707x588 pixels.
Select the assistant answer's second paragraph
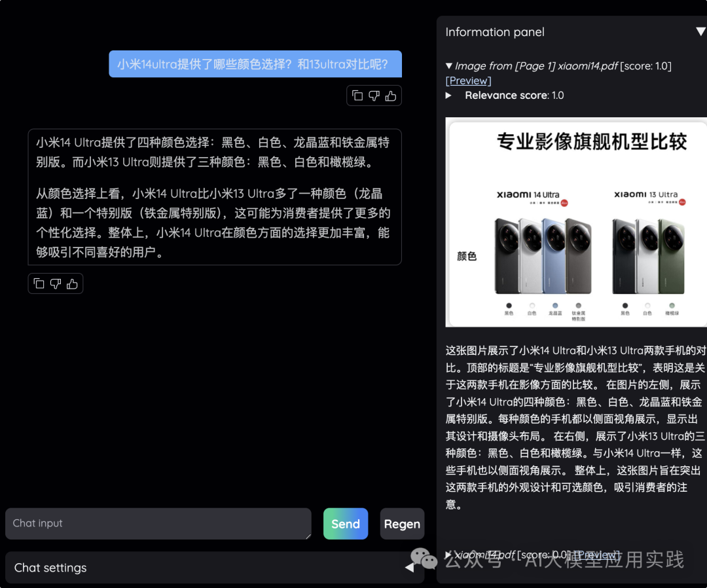tap(213, 223)
